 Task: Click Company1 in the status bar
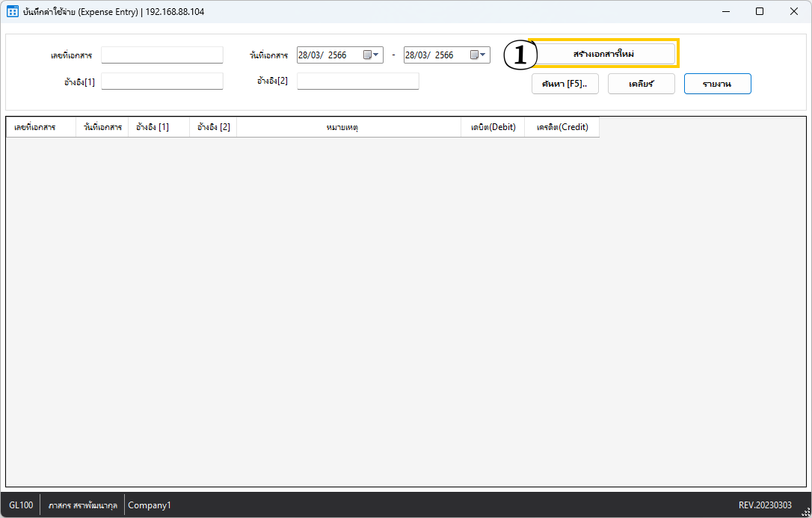click(x=150, y=505)
